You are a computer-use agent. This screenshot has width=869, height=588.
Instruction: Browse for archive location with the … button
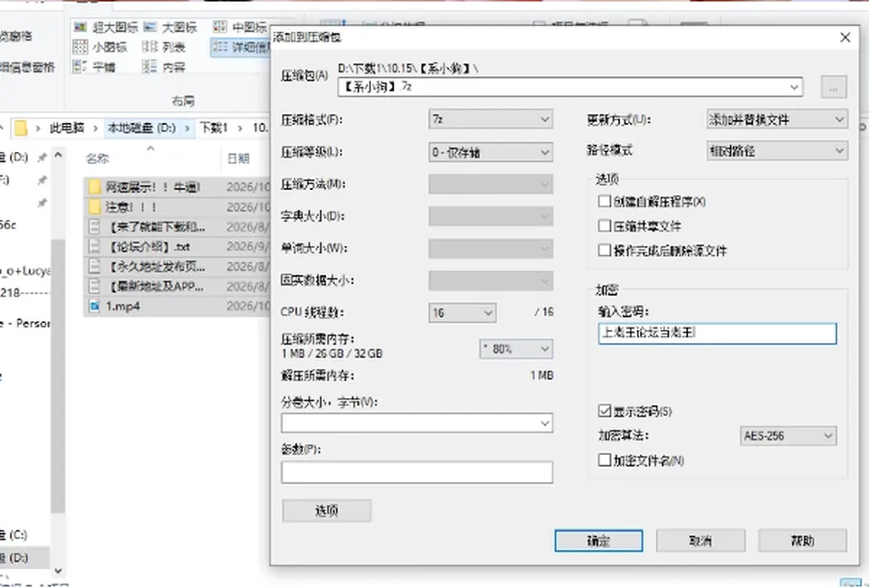(x=834, y=87)
